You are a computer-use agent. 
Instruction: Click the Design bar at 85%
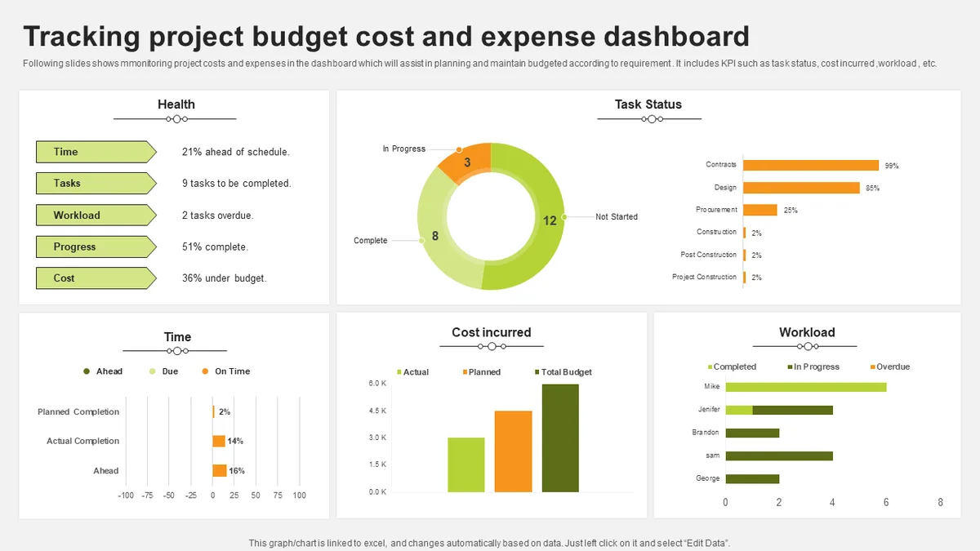coord(802,188)
